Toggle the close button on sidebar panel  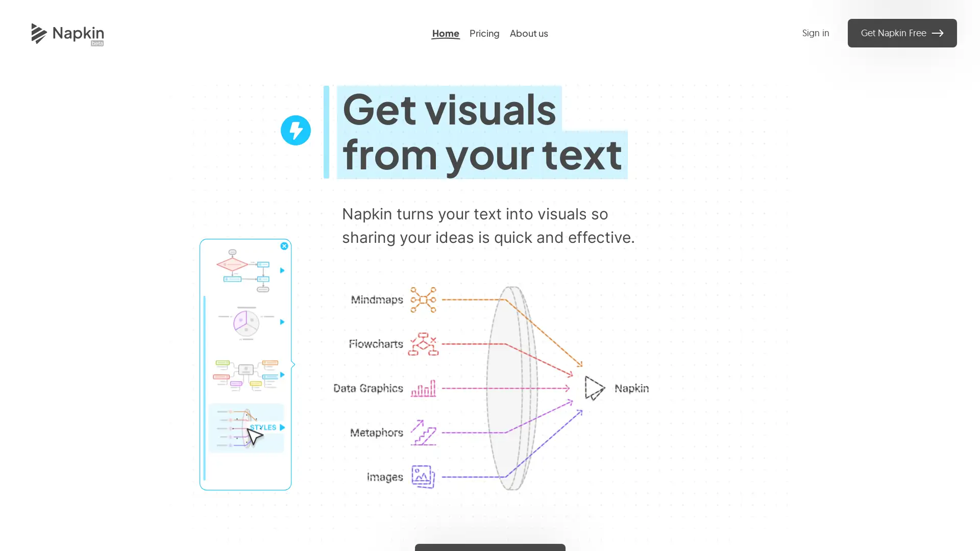(x=284, y=245)
